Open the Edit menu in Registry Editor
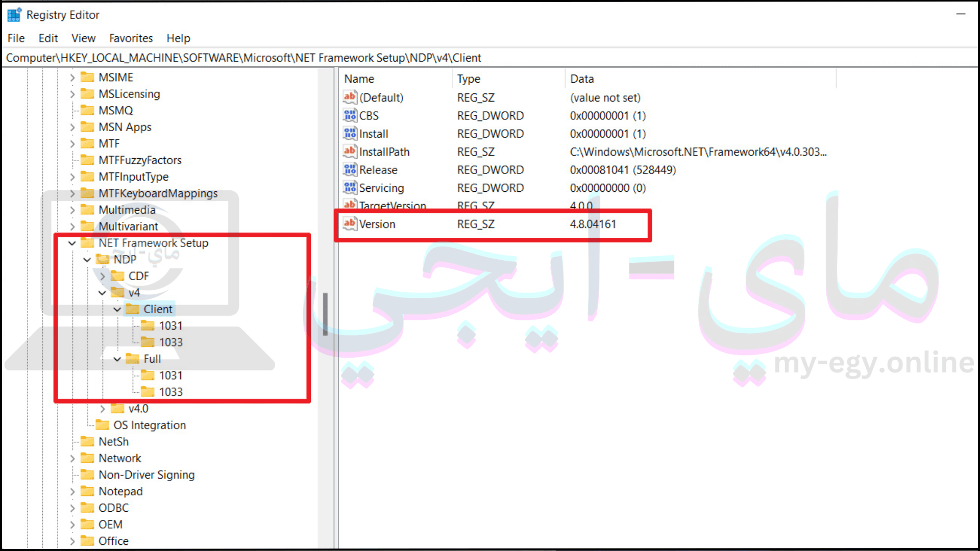This screenshot has height=551, width=980. tap(47, 38)
